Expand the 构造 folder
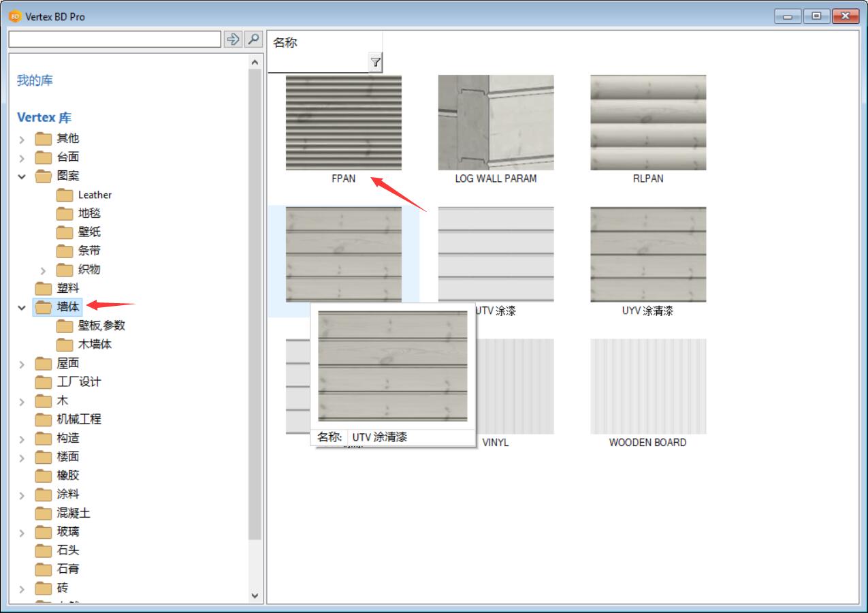Image resolution: width=868 pixels, height=613 pixels. (x=22, y=439)
